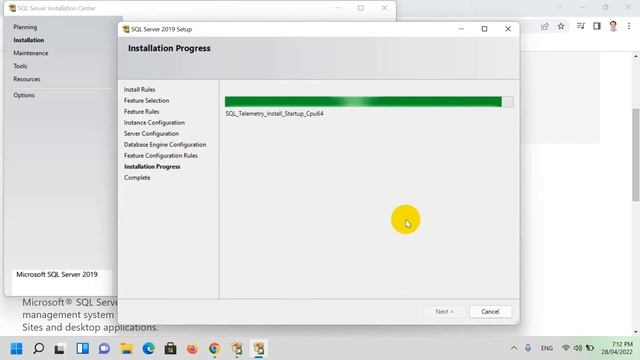Viewport: 640px width, 360px height.
Task: Select Planning in Installation Center
Action: [25, 27]
